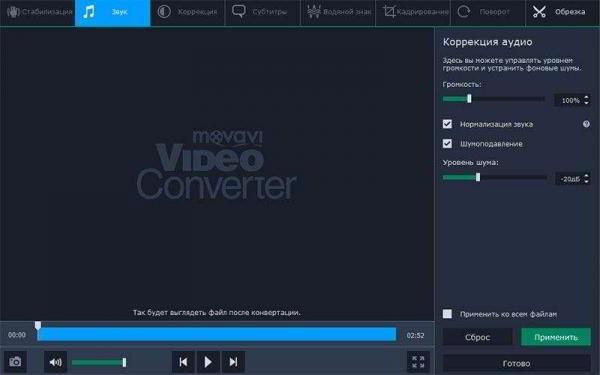The height and width of the screenshot is (375, 600).
Task: Enable Применить ко всем файлам checkbox
Action: [x=447, y=314]
